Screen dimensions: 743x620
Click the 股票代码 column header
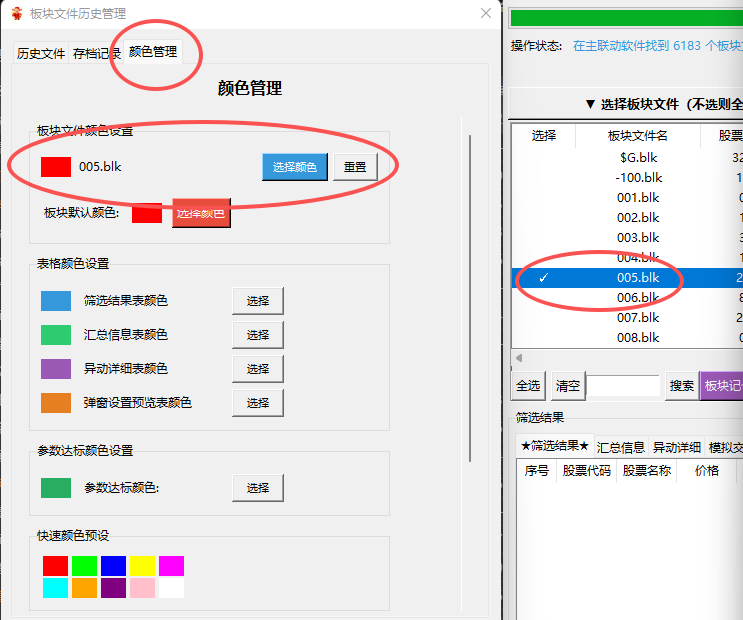point(587,471)
